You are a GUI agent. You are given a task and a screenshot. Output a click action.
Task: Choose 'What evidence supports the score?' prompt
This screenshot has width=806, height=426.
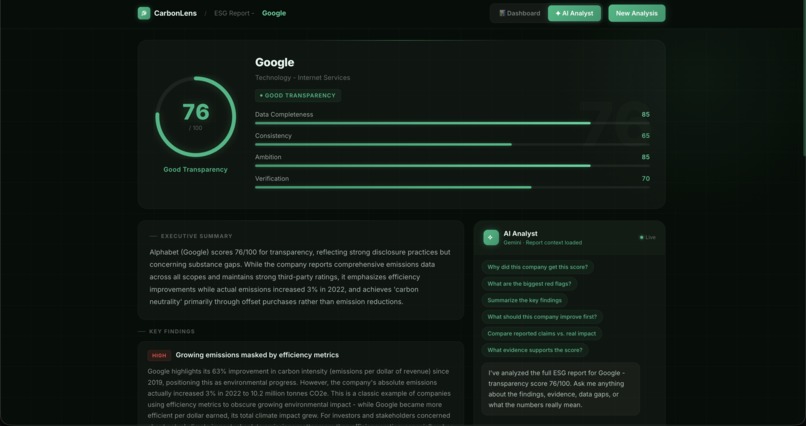(x=535, y=350)
